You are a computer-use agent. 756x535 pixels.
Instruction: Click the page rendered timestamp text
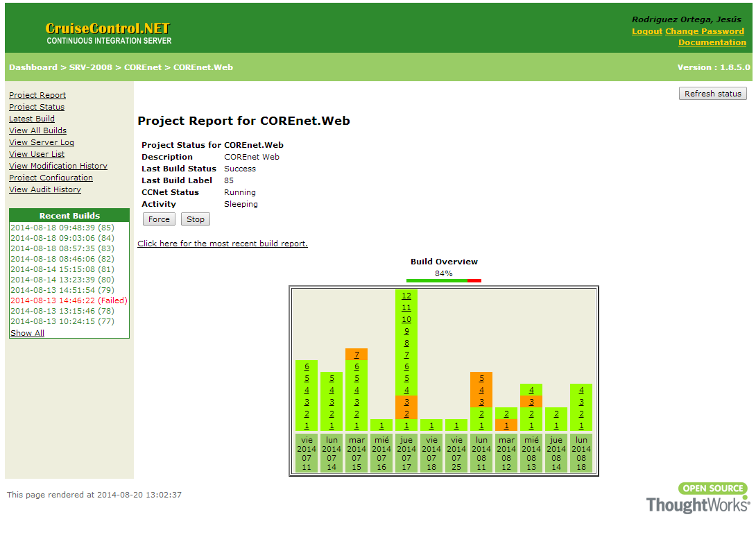click(94, 495)
